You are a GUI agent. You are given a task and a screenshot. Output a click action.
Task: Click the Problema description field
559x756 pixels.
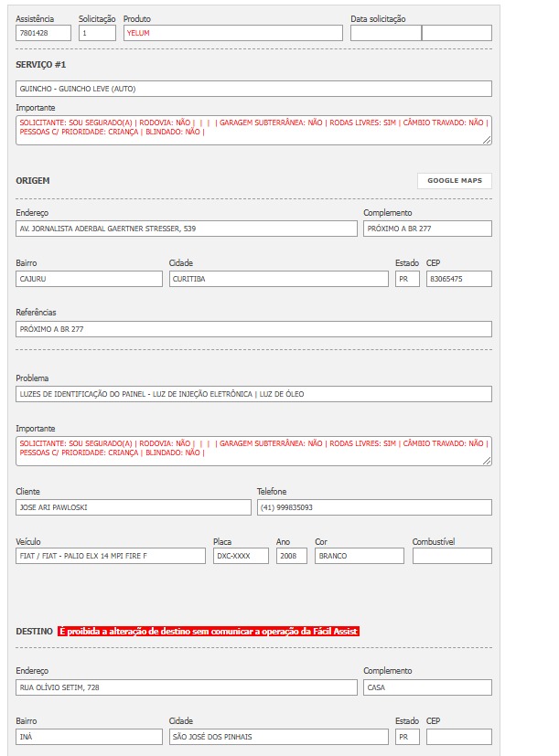coord(254,394)
